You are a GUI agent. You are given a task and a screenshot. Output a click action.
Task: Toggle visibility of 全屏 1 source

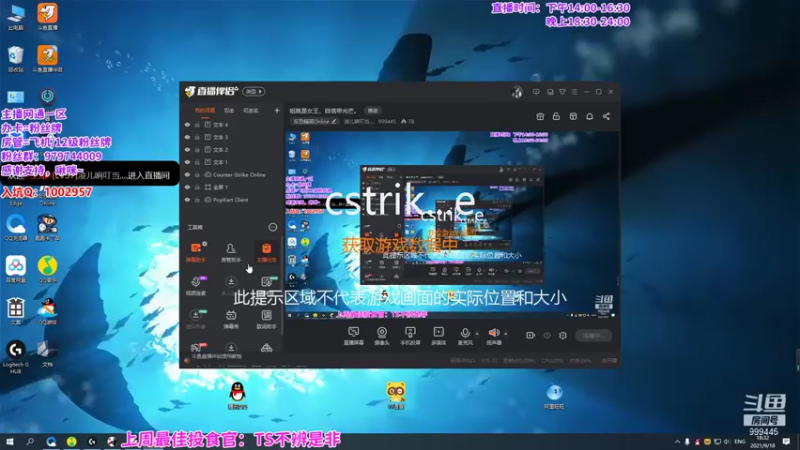click(x=187, y=187)
